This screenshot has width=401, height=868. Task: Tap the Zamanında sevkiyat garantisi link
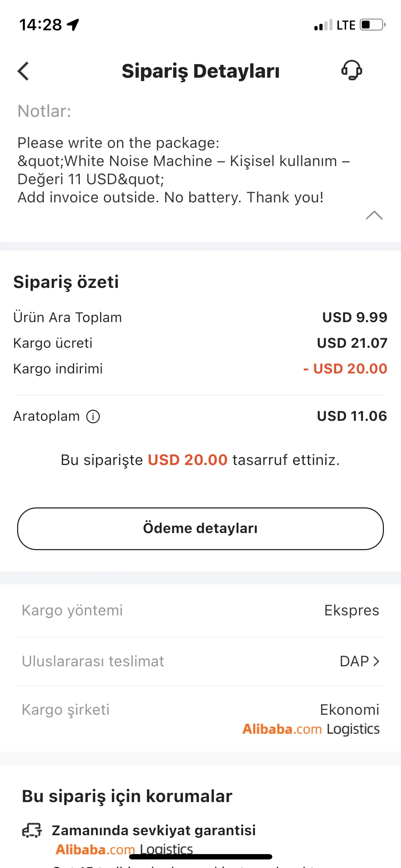click(154, 830)
